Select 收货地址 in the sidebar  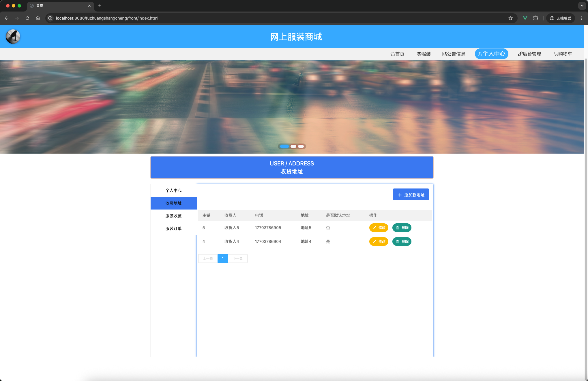[174, 203]
